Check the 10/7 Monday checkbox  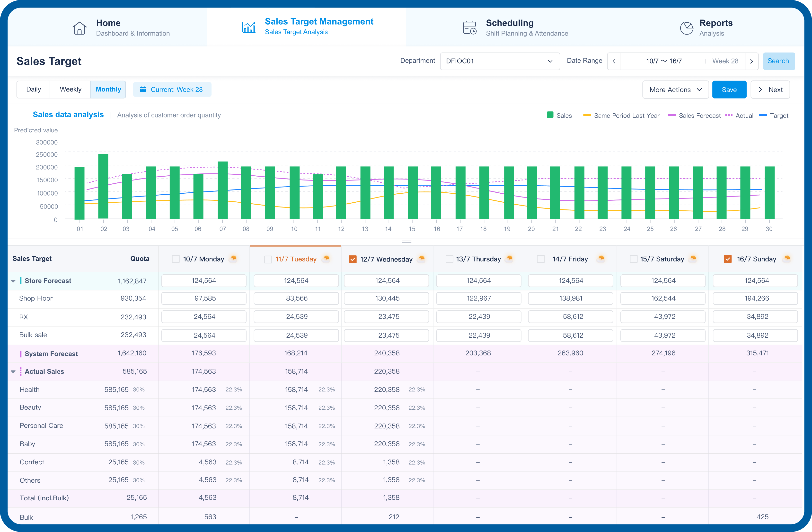pos(176,259)
